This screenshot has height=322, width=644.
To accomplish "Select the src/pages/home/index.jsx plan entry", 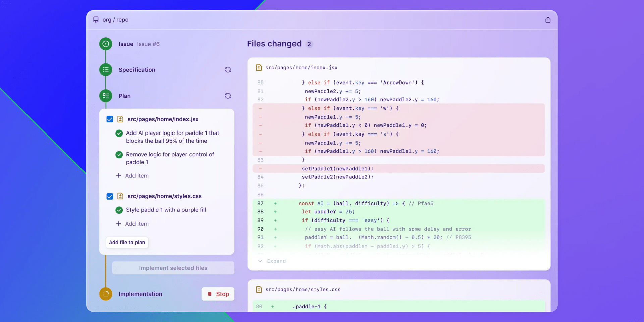I will [163, 119].
